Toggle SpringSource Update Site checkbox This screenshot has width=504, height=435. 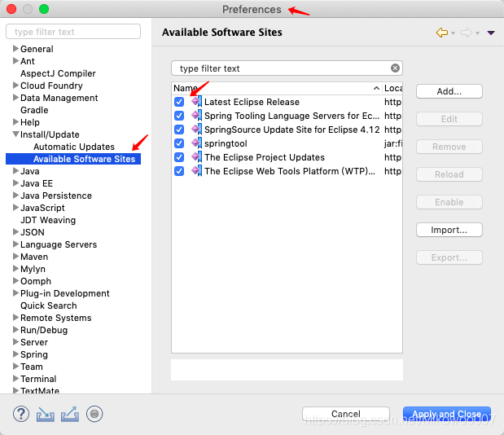[179, 130]
